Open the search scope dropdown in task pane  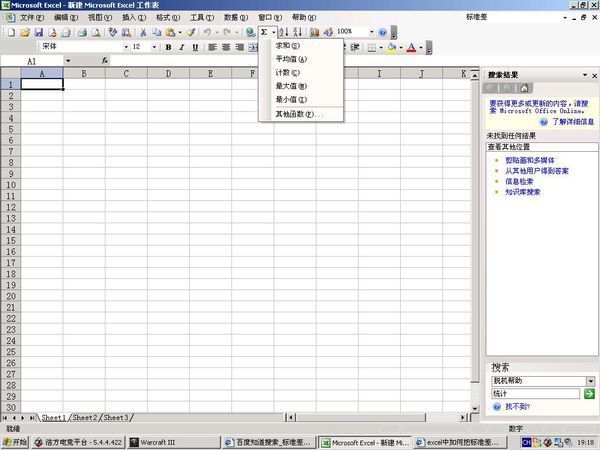point(591,380)
